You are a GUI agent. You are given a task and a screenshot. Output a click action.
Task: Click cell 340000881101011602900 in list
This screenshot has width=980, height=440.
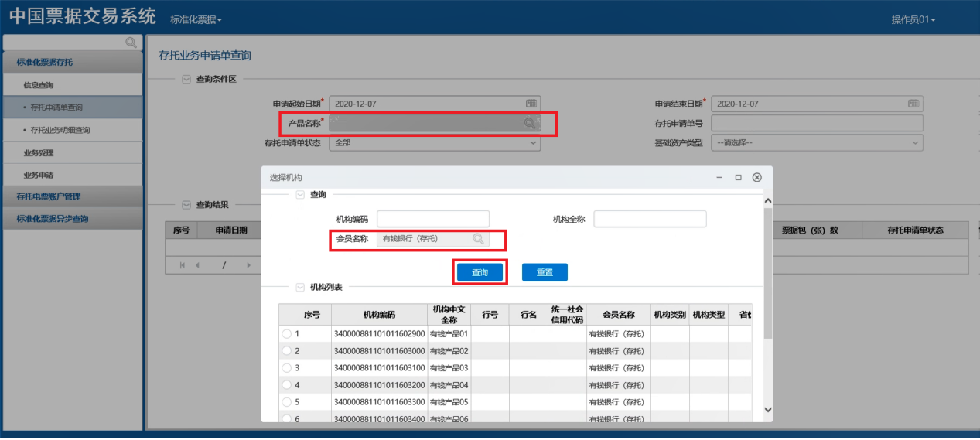coord(379,334)
